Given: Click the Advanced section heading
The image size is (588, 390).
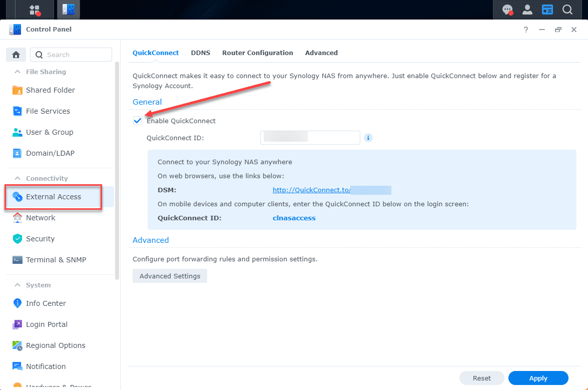Looking at the screenshot, I should pyautogui.click(x=151, y=240).
